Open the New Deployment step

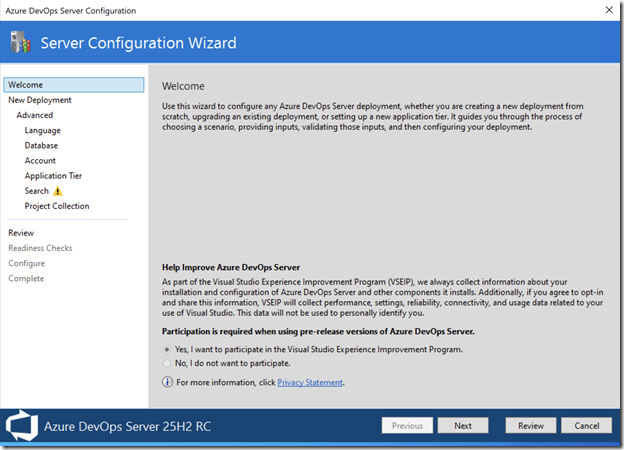coord(40,100)
